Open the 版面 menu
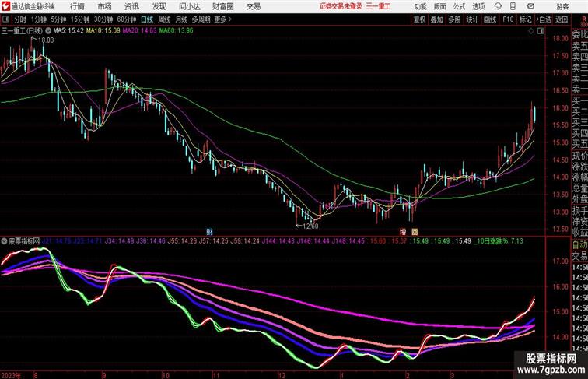Image resolution: width=588 pixels, height=379 pixels. click(x=440, y=6)
